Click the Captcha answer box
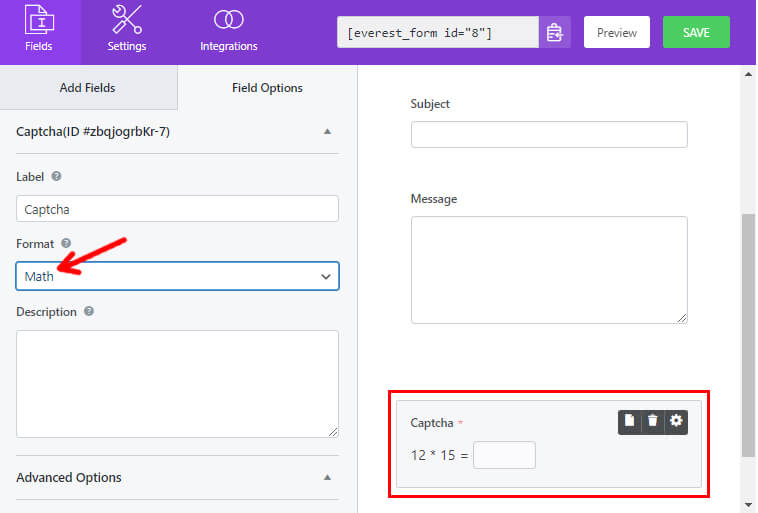Screen dimensions: 758x513 point(504,455)
